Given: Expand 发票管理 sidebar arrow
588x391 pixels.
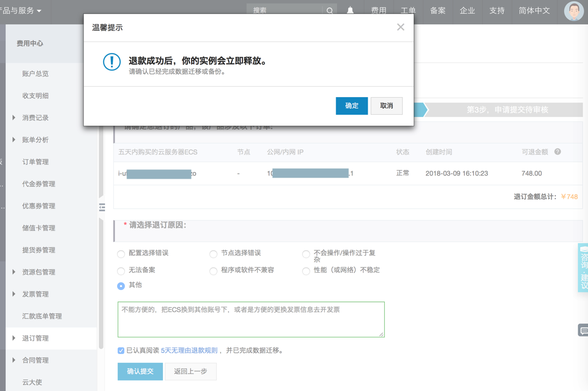Looking at the screenshot, I should 14,294.
